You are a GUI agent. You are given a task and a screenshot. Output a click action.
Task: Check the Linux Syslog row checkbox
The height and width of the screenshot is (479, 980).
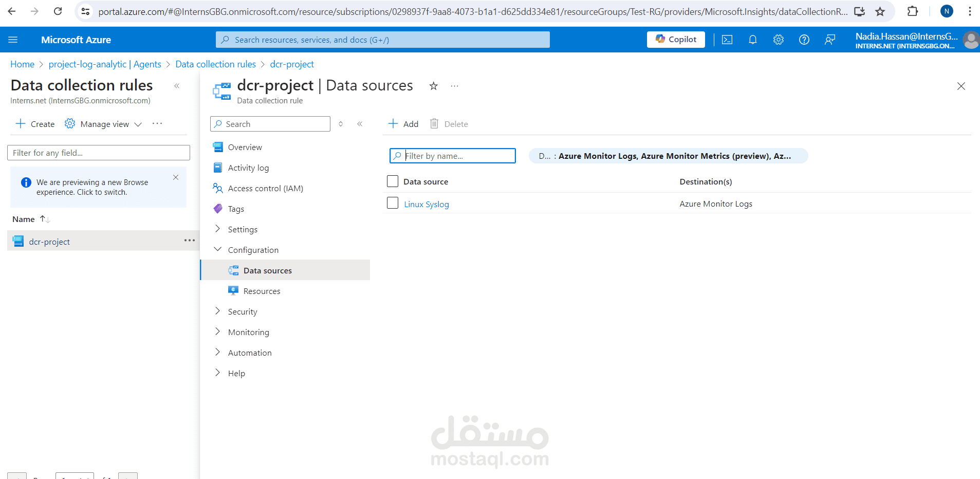point(393,203)
